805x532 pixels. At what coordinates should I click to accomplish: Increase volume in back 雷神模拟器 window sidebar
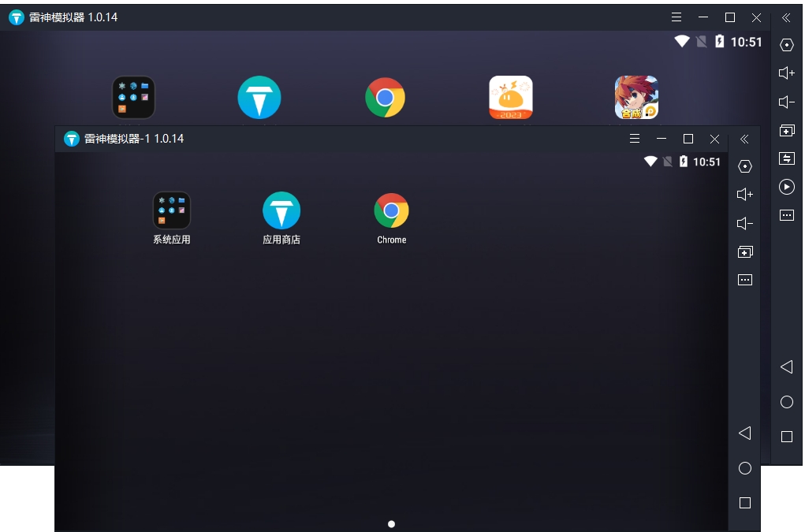(787, 73)
